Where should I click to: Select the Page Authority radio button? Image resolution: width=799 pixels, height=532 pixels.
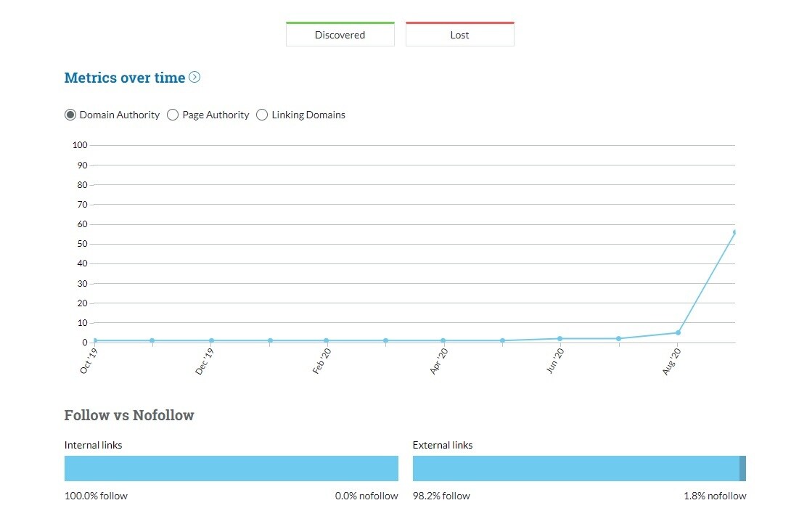click(173, 115)
